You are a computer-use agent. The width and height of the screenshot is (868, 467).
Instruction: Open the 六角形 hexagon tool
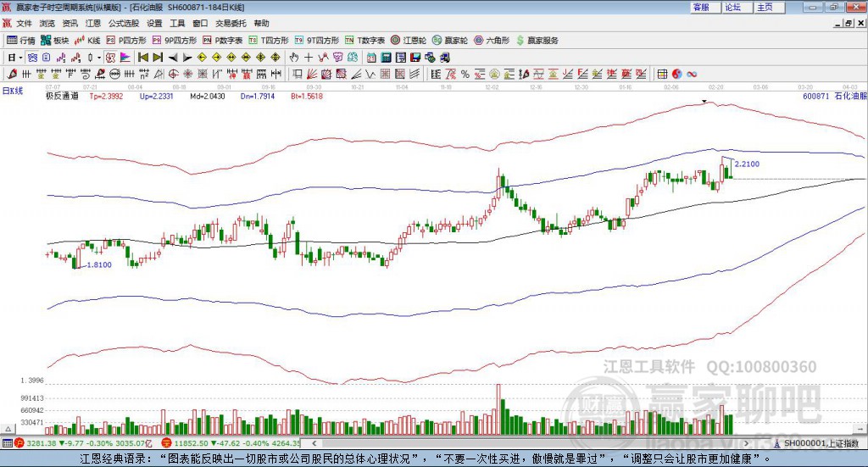(x=492, y=41)
